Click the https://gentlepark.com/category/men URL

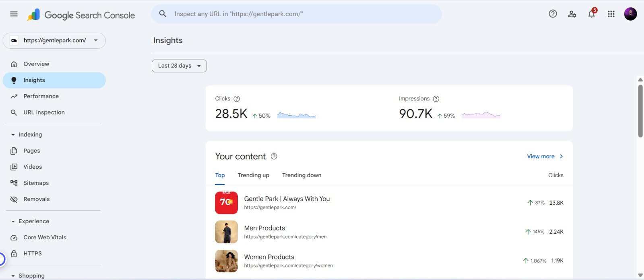[285, 237]
